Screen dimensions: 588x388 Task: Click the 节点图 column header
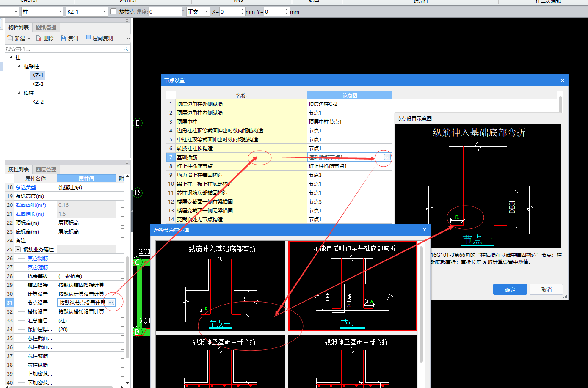tap(350, 95)
